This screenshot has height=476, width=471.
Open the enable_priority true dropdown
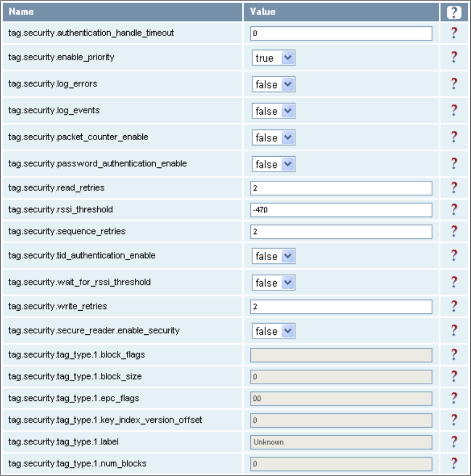[x=273, y=57]
